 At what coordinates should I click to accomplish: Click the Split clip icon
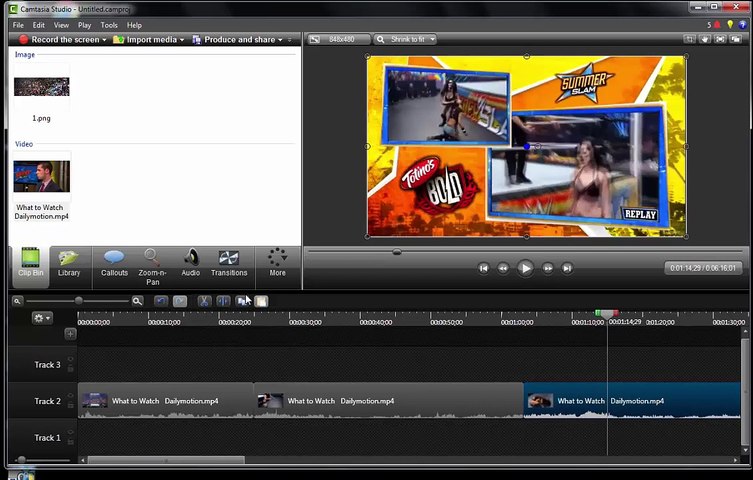point(223,301)
